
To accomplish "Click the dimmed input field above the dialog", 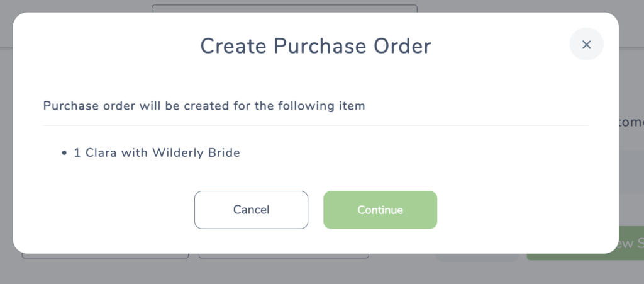I will [284, 8].
